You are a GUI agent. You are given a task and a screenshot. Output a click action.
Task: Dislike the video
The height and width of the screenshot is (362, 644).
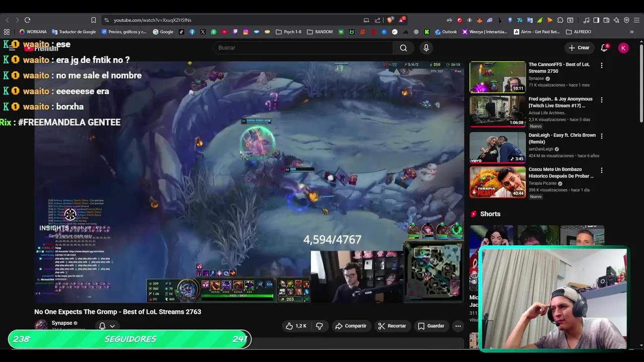click(x=319, y=326)
